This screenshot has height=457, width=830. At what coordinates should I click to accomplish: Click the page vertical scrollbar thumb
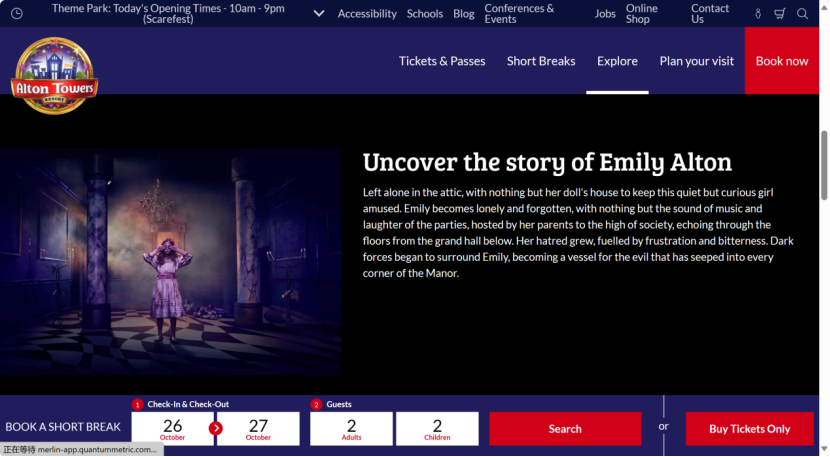coord(824,166)
